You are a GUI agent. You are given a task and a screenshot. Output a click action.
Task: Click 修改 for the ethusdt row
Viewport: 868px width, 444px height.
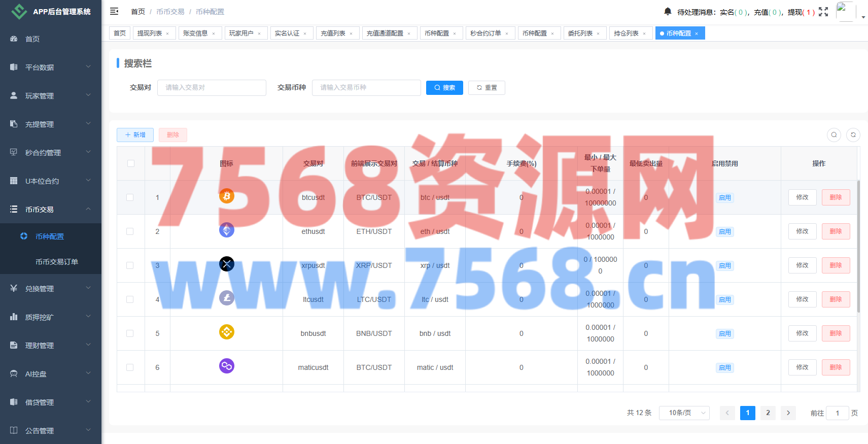[802, 231]
